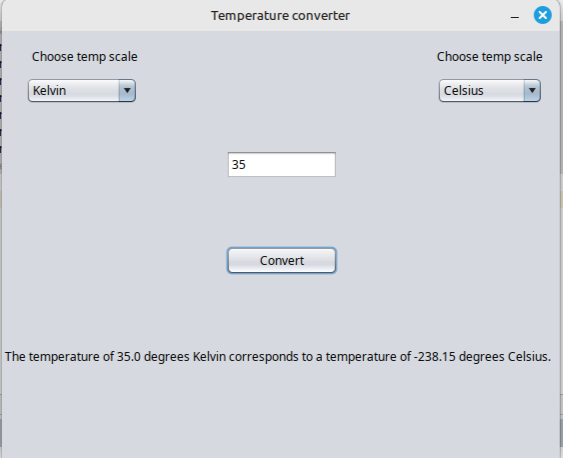Image resolution: width=563 pixels, height=458 pixels.
Task: Click the Convert button
Action: pyautogui.click(x=282, y=260)
